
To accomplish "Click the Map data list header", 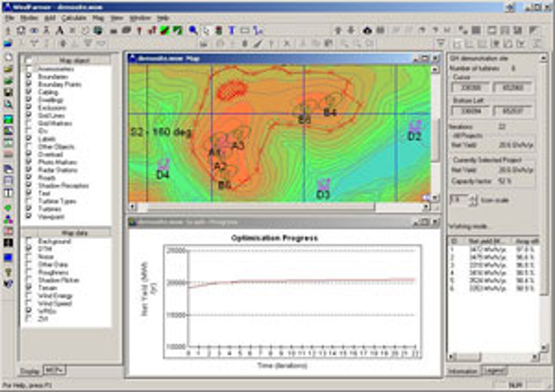I will (74, 233).
